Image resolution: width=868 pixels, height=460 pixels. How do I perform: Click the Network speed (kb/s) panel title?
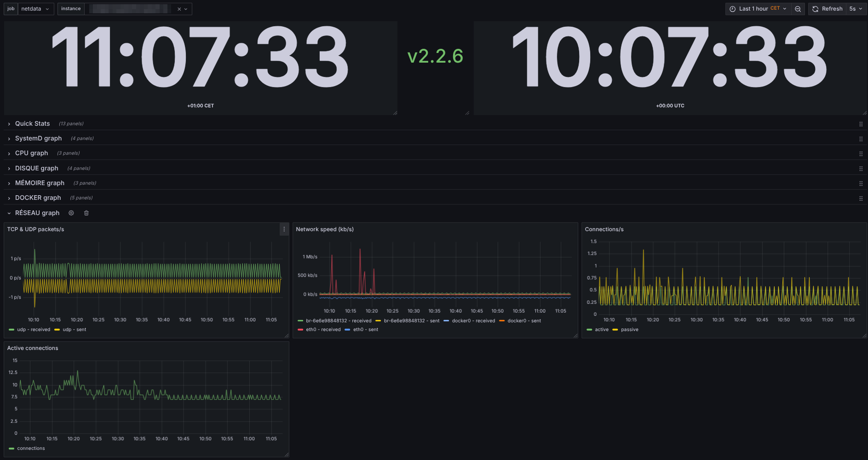(x=325, y=229)
